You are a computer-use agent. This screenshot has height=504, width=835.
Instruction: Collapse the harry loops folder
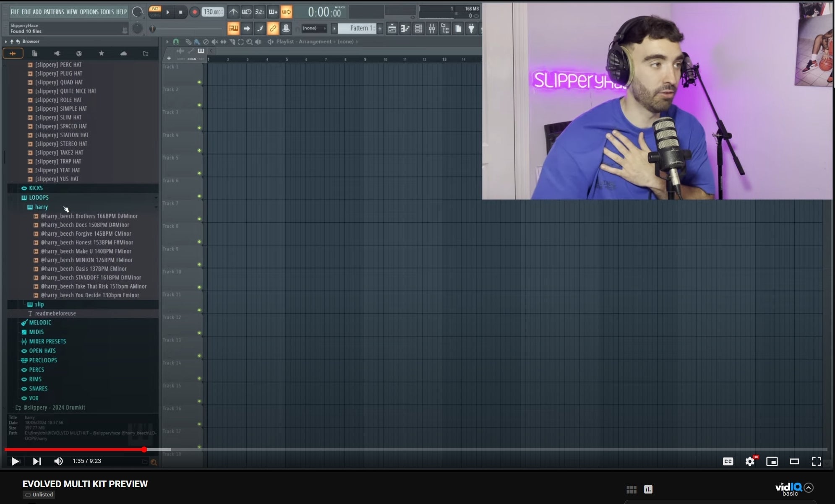pos(41,207)
